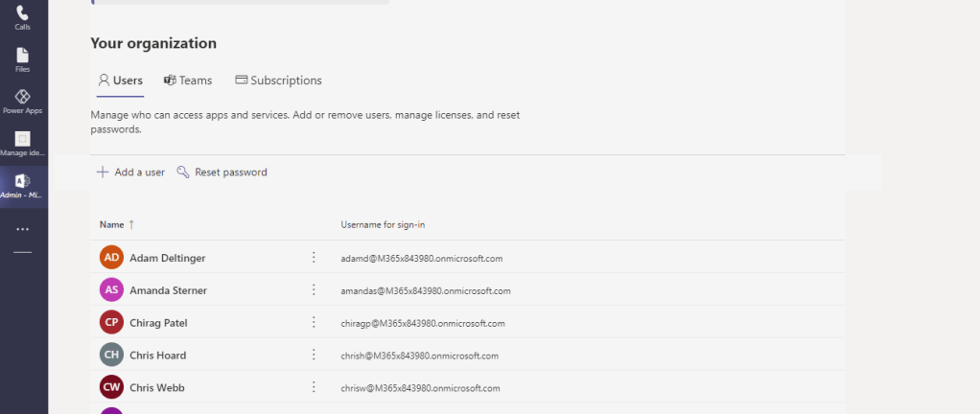The height and width of the screenshot is (414, 980).
Task: Click the Reset password button
Action: coord(222,172)
